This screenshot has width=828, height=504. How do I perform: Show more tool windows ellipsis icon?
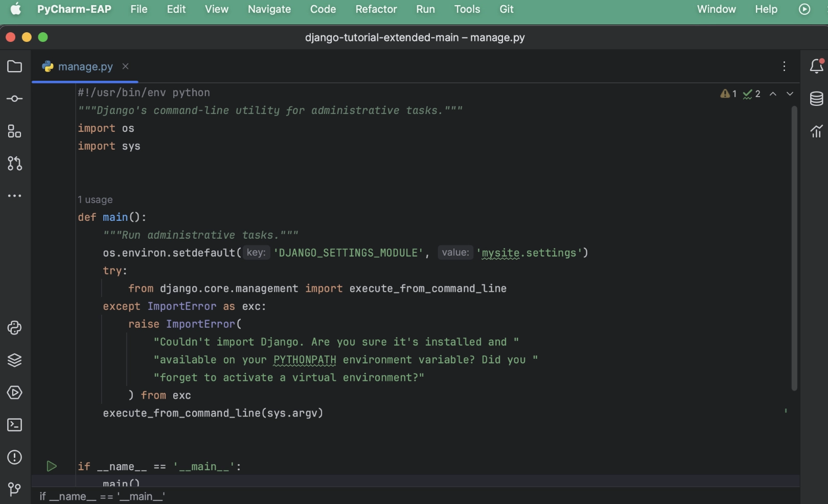(x=14, y=196)
